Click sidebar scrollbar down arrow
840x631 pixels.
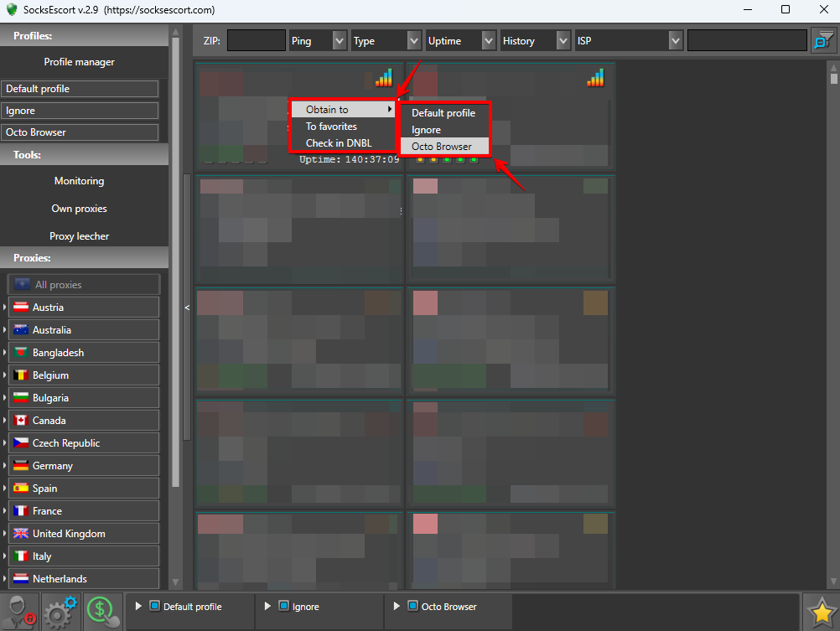pos(175,582)
